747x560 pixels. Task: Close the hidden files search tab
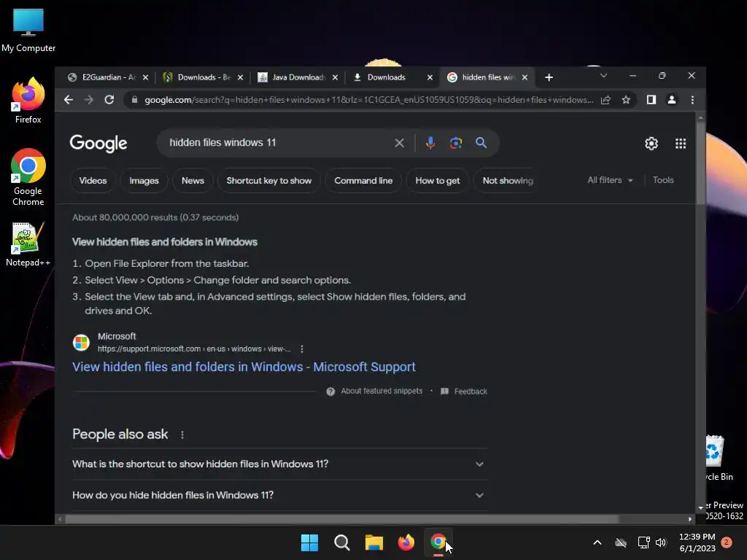point(525,77)
